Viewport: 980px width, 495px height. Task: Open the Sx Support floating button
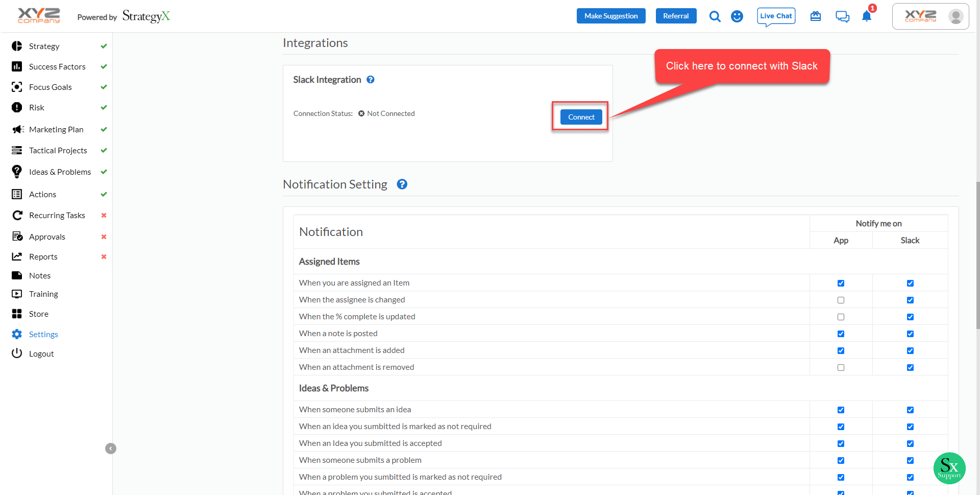[x=949, y=468]
